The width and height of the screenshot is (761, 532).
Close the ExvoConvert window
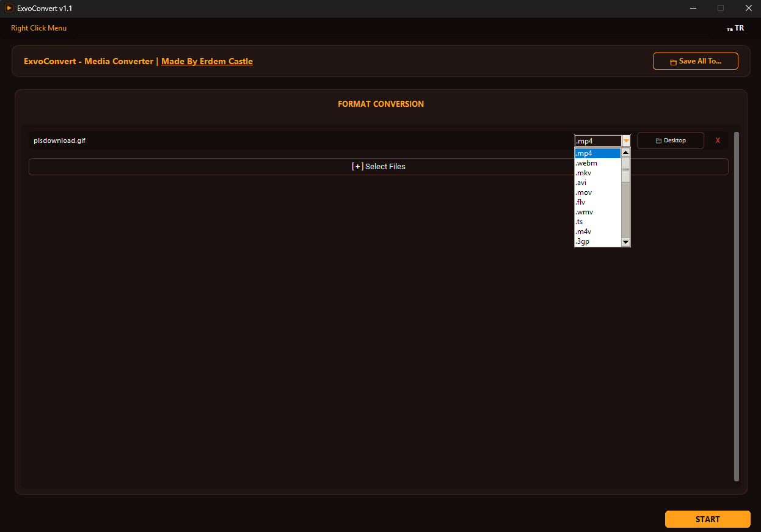[x=748, y=9]
